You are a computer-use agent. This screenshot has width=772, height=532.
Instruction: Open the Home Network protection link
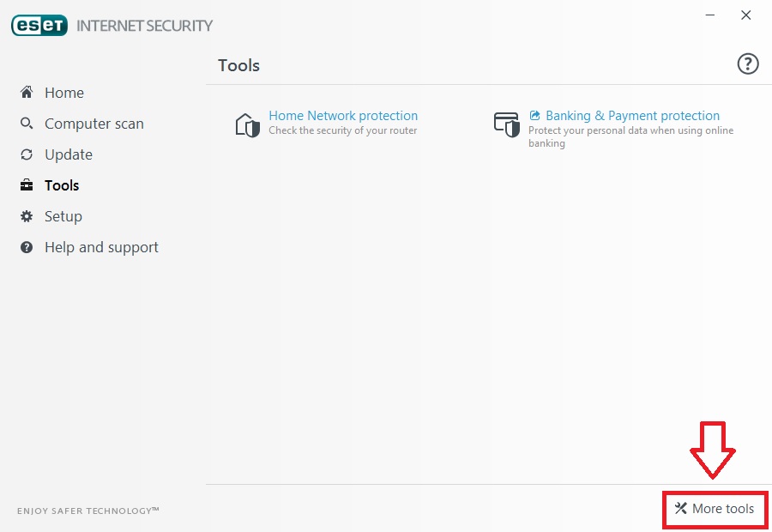click(343, 116)
